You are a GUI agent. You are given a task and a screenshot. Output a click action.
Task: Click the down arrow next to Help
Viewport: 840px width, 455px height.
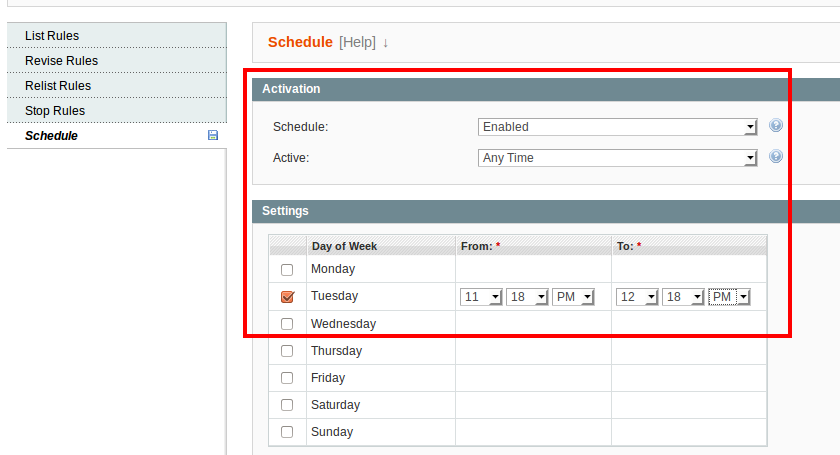[386, 42]
